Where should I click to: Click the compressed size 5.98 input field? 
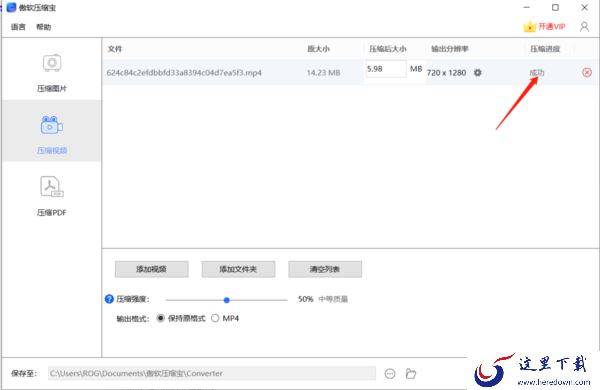point(386,69)
